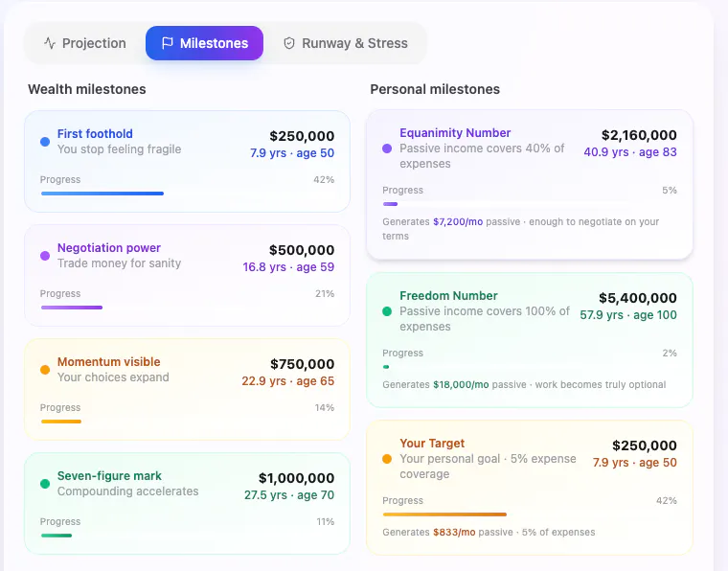Click the orange dot beside Your Target
The width and height of the screenshot is (728, 571).
387,459
